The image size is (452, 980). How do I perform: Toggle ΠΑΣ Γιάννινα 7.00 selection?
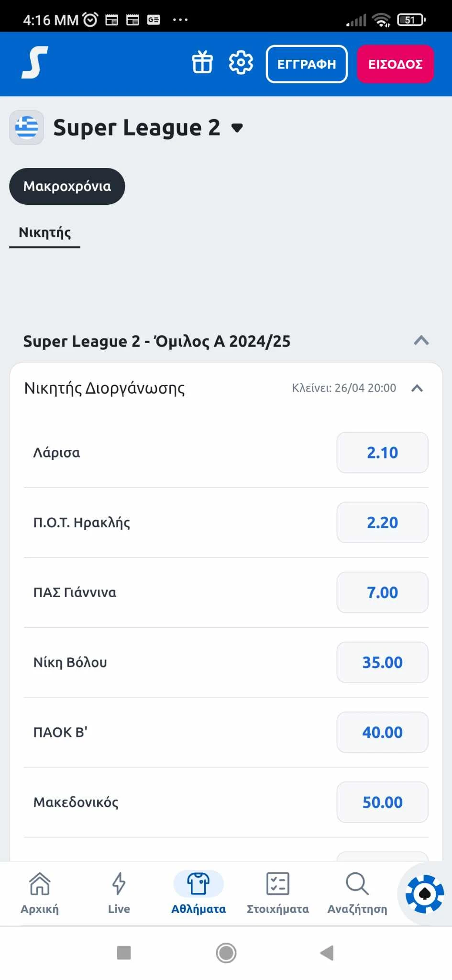click(x=382, y=592)
